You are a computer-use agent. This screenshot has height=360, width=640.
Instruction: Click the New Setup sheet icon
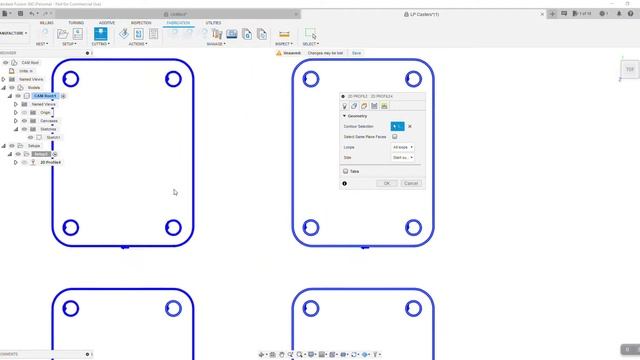coord(78,34)
